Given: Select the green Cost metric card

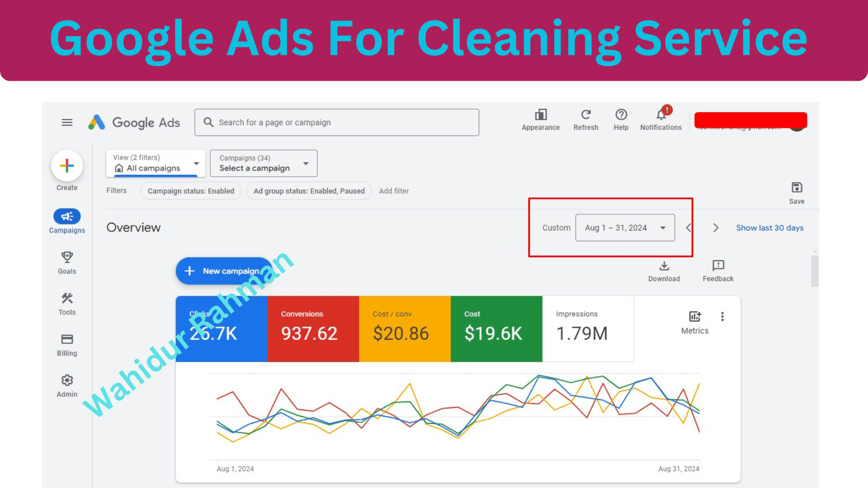Looking at the screenshot, I should click(496, 329).
